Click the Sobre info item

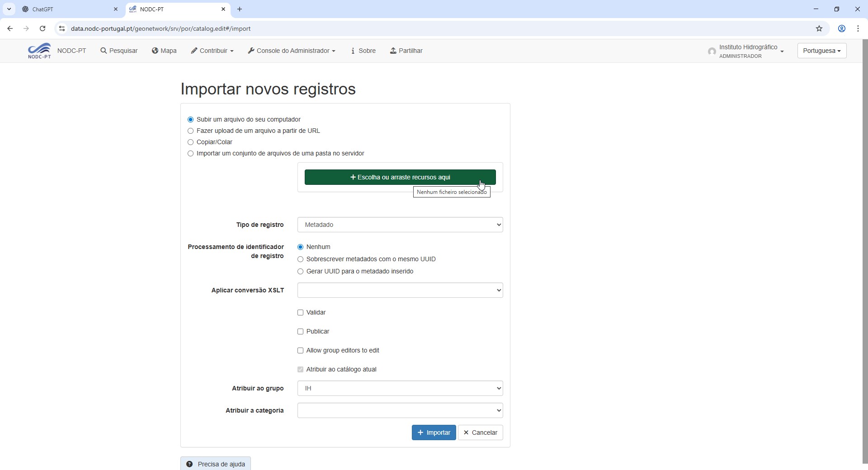point(363,51)
